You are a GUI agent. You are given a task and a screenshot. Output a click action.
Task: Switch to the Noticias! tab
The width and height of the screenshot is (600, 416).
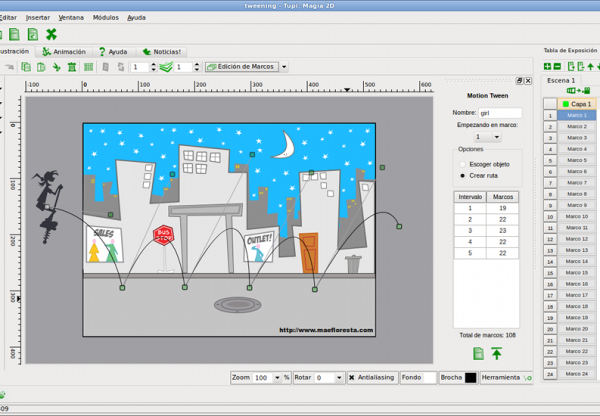click(x=161, y=52)
